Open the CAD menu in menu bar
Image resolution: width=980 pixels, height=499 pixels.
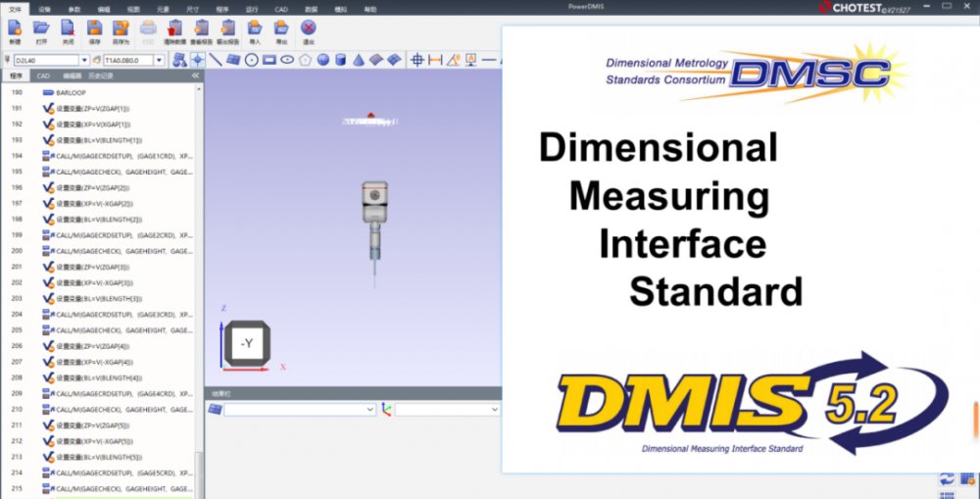281,10
